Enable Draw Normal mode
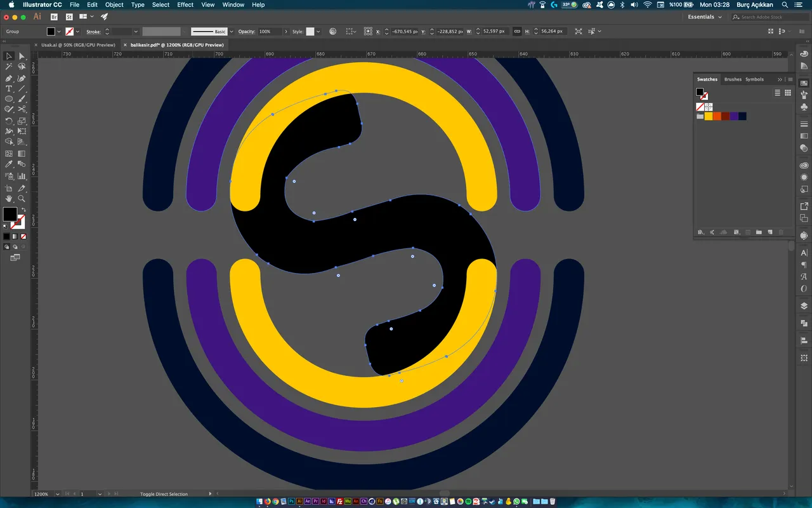812x508 pixels. 6,246
